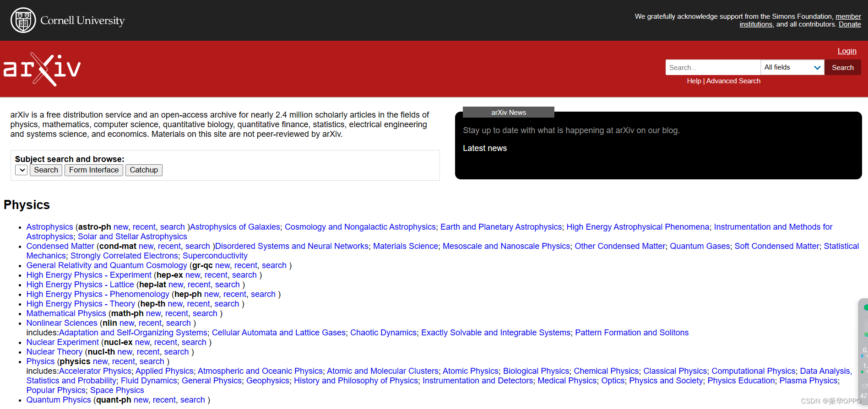The height and width of the screenshot is (409, 868).
Task: View recent nucl-th submissions
Action: pyautogui.click(x=148, y=352)
